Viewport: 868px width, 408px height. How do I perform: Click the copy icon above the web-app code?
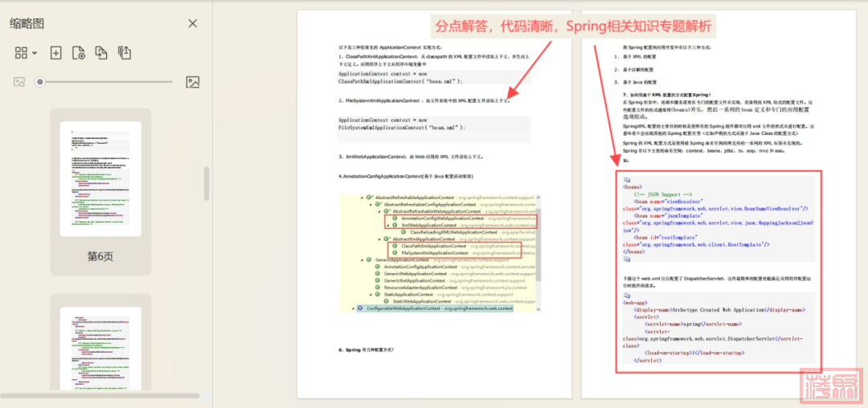[627, 294]
